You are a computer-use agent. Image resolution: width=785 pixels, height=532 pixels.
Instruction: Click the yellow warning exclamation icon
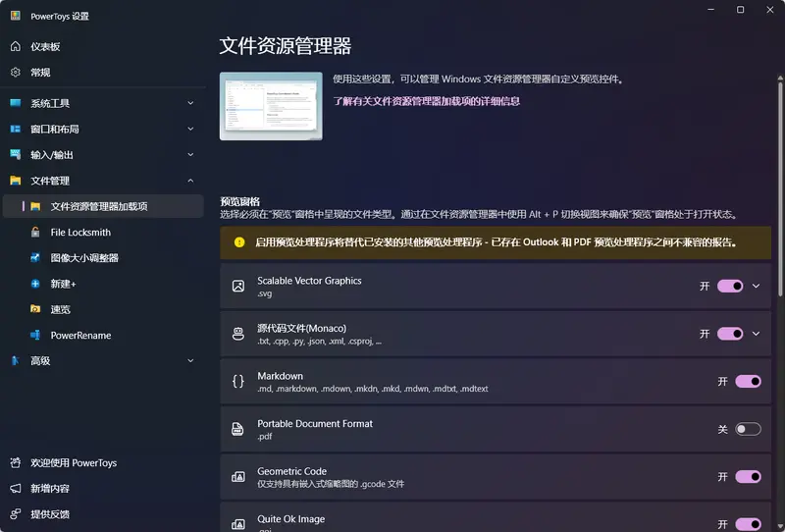[x=239, y=242]
